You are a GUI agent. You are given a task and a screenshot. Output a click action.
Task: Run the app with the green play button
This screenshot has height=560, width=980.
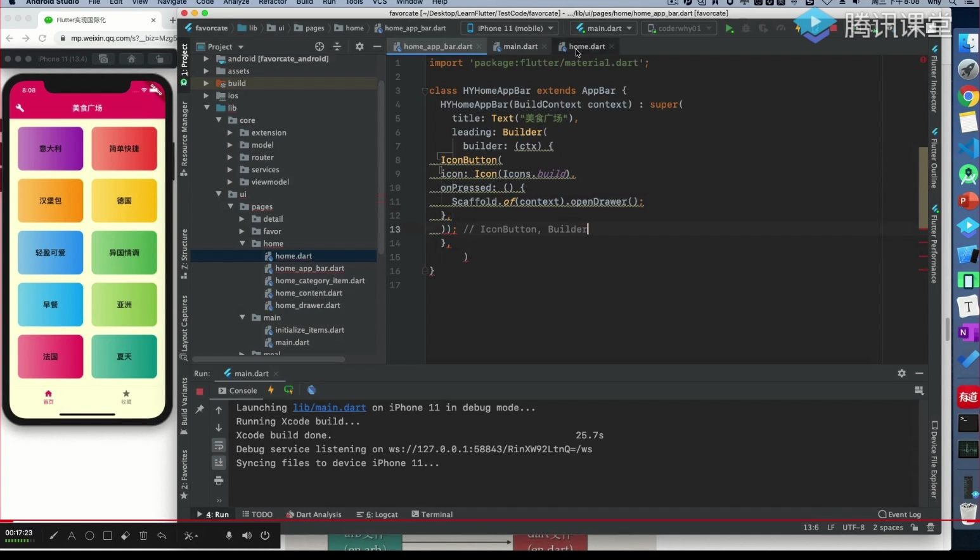click(x=729, y=29)
